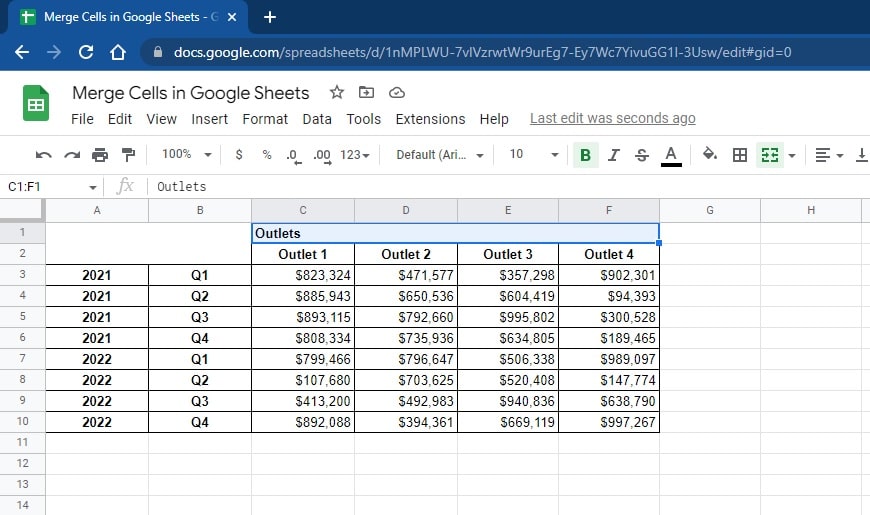Close the Merge Cells browser tab

click(232, 17)
